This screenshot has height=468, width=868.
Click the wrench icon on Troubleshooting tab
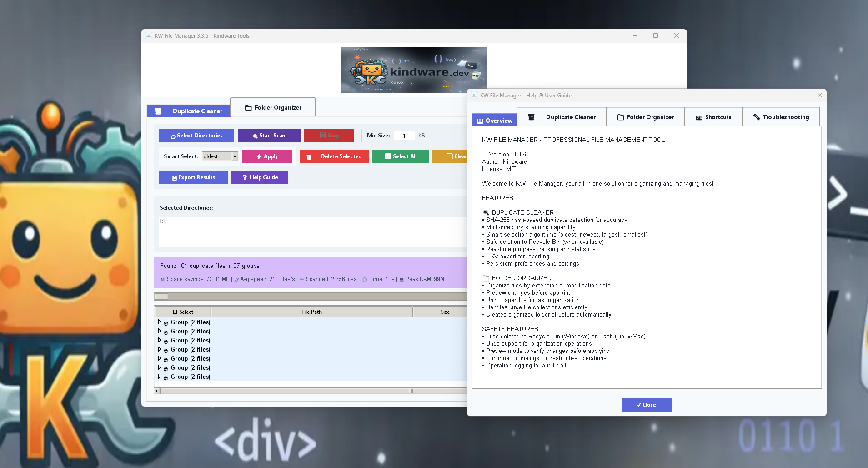pos(757,117)
